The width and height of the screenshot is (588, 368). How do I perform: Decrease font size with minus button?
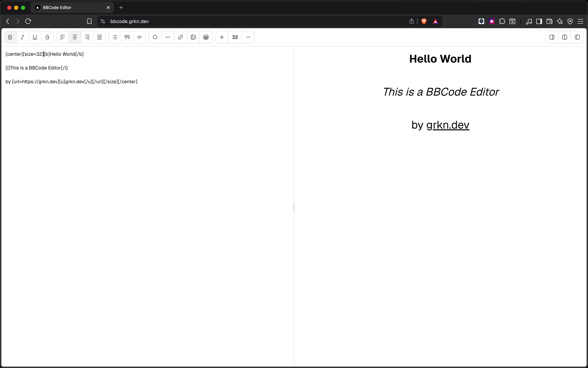pos(248,37)
